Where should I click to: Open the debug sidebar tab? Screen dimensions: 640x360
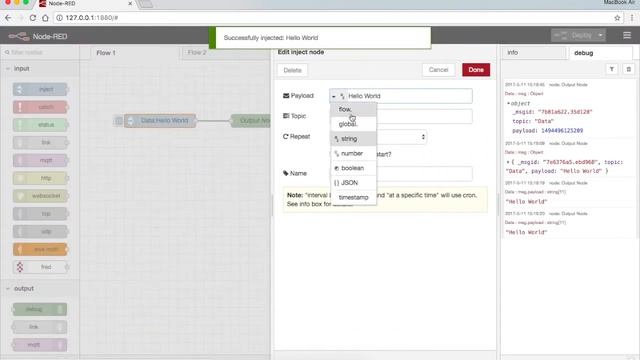click(x=600, y=53)
